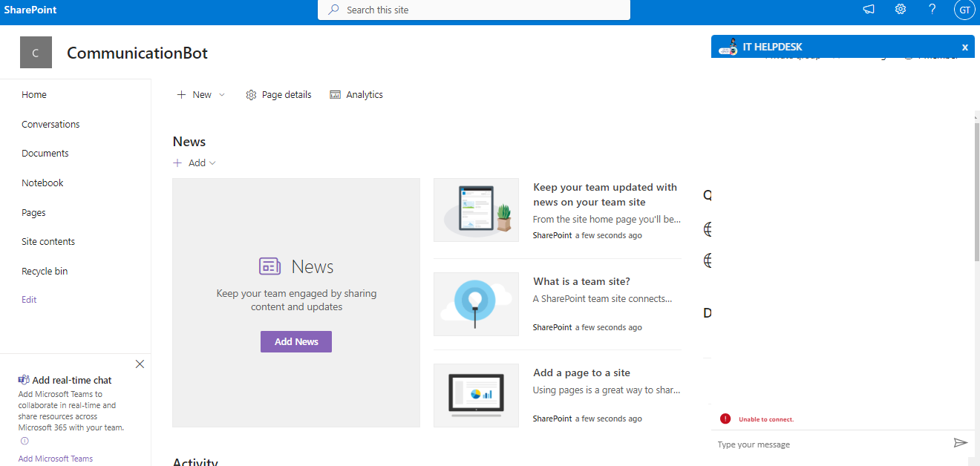
Task: Click the plus icon beside Add under News
Action: pyautogui.click(x=177, y=163)
